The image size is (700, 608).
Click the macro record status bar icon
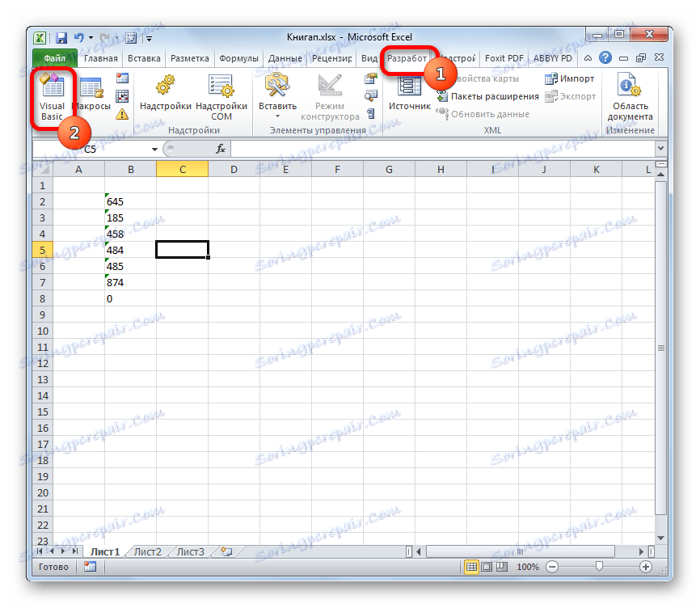91,567
